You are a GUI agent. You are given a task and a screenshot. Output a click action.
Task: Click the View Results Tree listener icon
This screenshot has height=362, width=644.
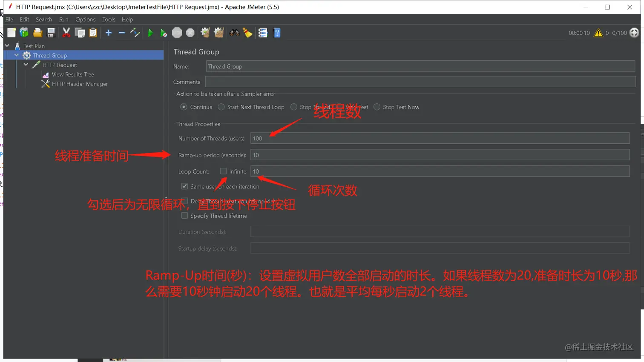(x=46, y=74)
